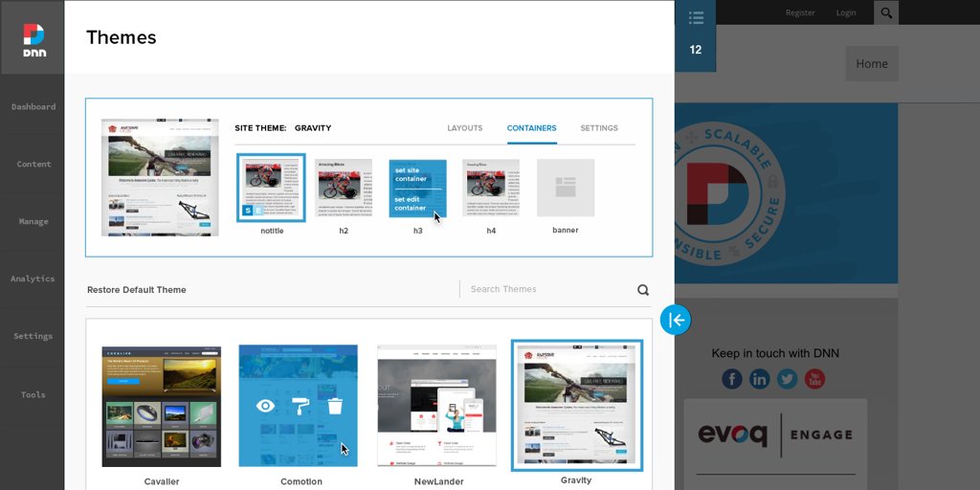The image size is (980, 490).
Task: Select the h2 container thumbnail
Action: (344, 189)
